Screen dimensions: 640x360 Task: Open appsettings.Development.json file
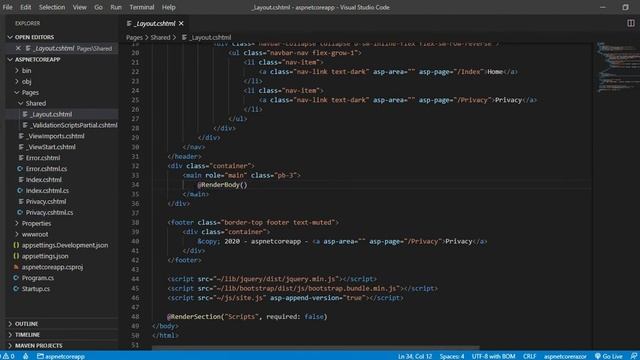click(x=65, y=245)
